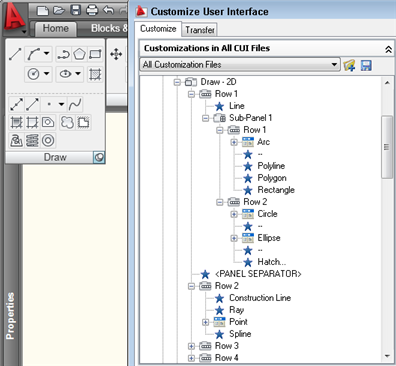Select the Line command in tree

pos(236,106)
